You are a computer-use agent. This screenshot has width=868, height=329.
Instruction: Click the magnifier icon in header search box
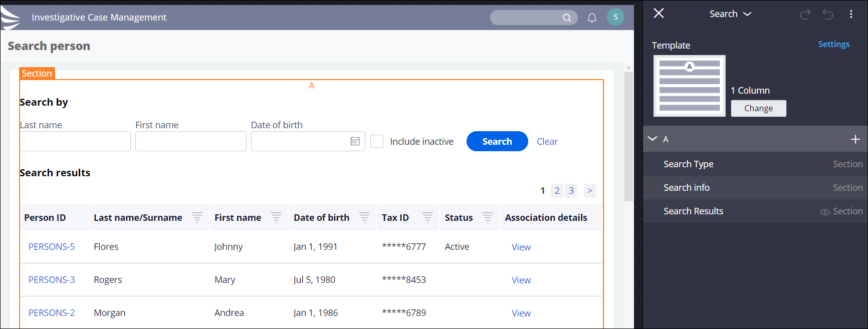point(567,18)
